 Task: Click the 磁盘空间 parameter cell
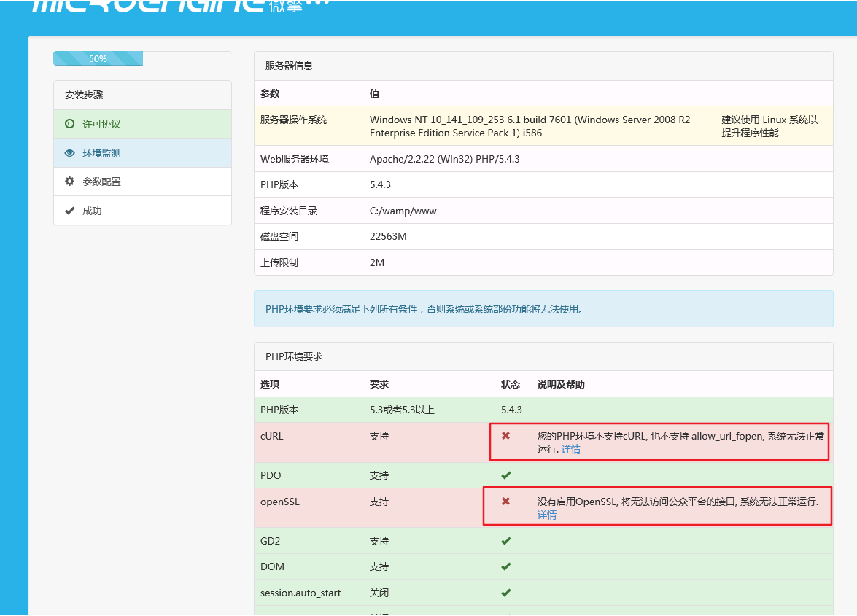pos(279,236)
